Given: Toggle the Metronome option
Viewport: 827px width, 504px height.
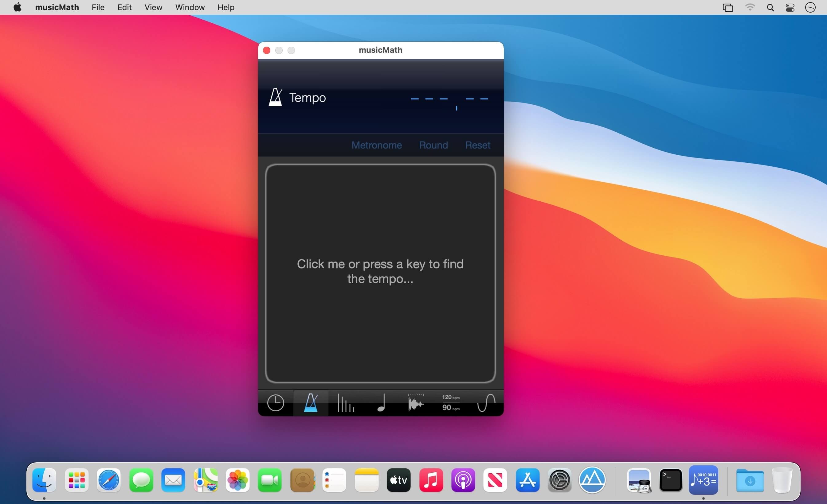Looking at the screenshot, I should point(377,145).
